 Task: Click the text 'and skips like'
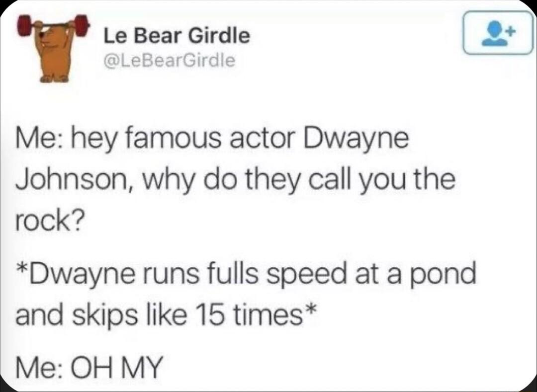click(x=100, y=314)
